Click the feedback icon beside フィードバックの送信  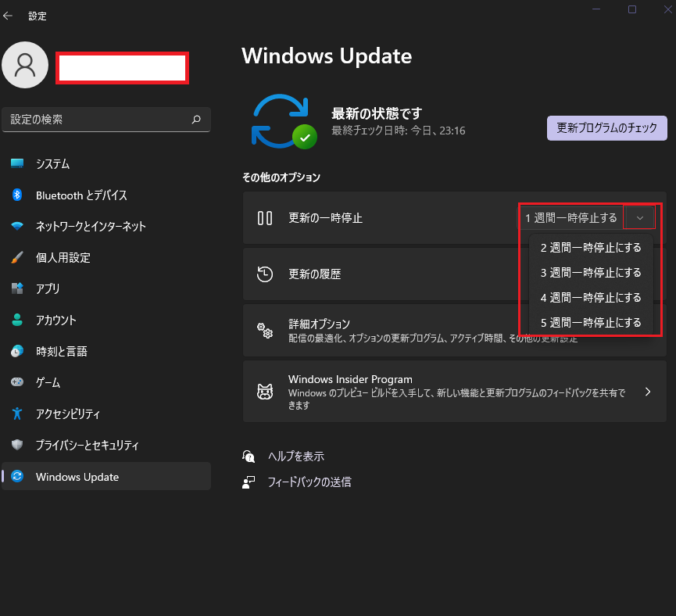tap(249, 482)
